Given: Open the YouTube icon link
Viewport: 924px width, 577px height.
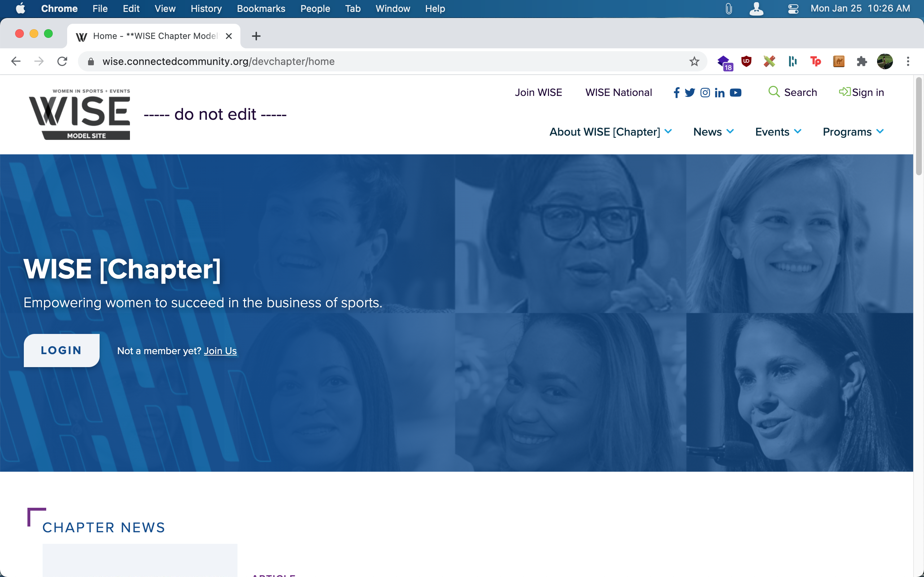Looking at the screenshot, I should pos(735,93).
